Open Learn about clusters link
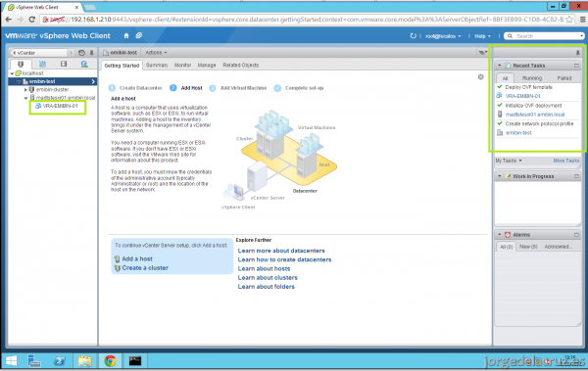588x371 pixels. [268, 278]
